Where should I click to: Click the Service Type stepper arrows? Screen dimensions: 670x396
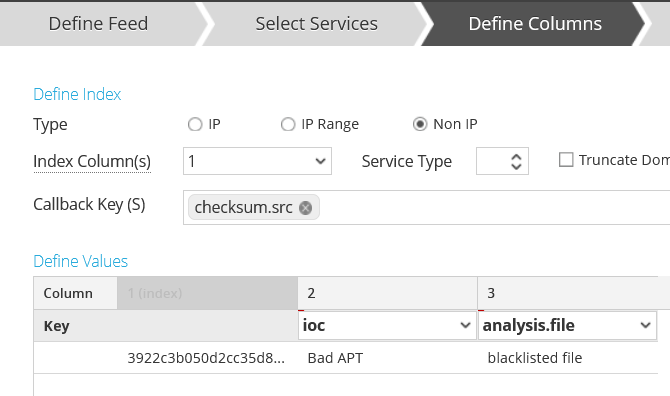(x=516, y=161)
